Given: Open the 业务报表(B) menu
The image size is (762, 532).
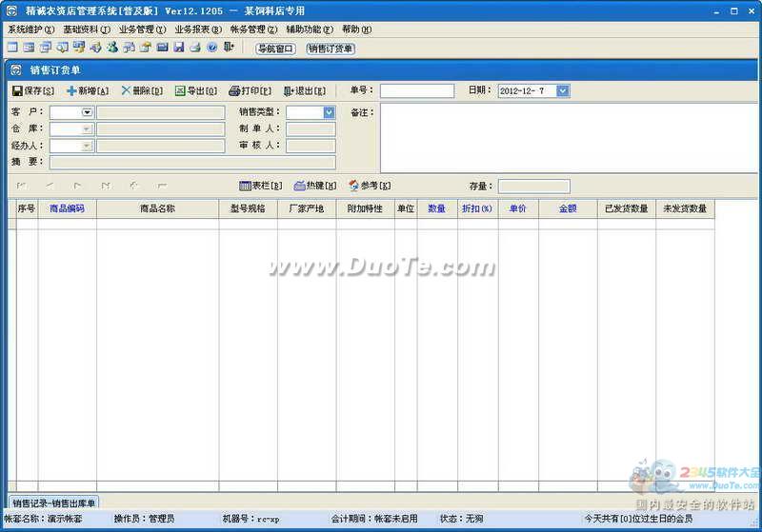Looking at the screenshot, I should coord(198,30).
